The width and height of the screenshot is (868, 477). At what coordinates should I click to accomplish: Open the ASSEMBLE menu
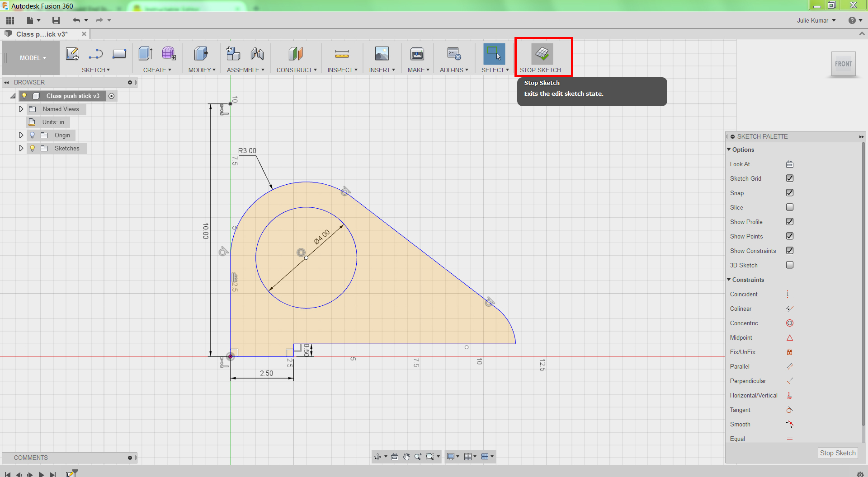(245, 70)
